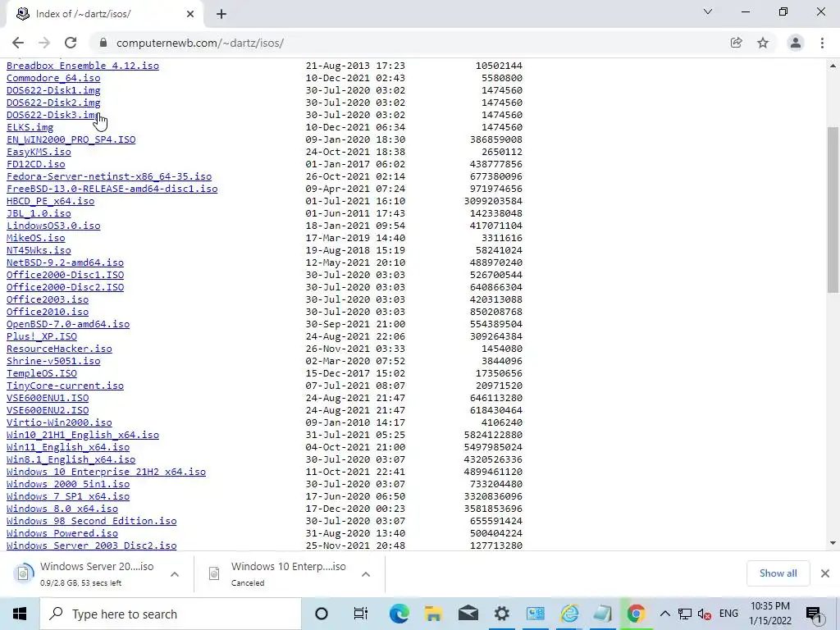Click the address bar URL
This screenshot has width=840, height=630.
coord(200,43)
